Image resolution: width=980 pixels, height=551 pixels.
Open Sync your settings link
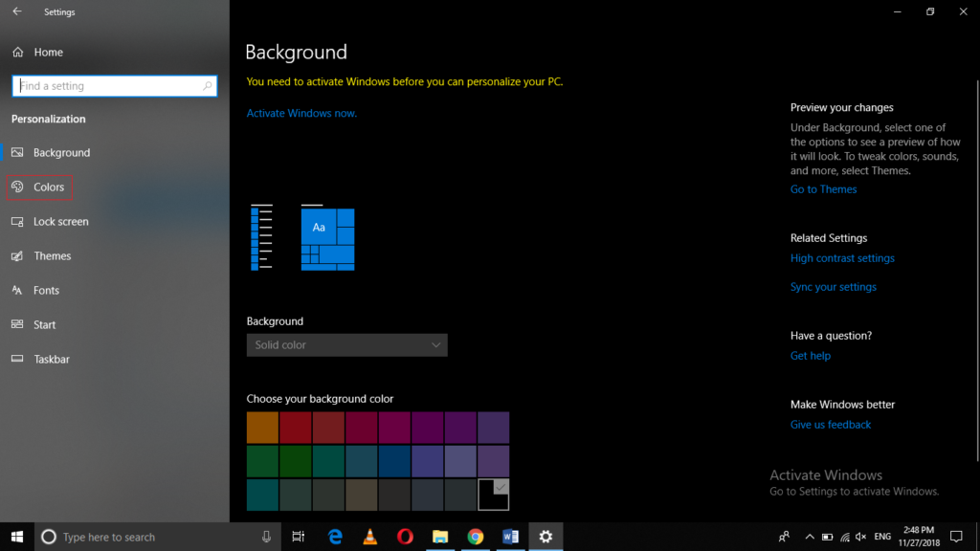click(834, 287)
